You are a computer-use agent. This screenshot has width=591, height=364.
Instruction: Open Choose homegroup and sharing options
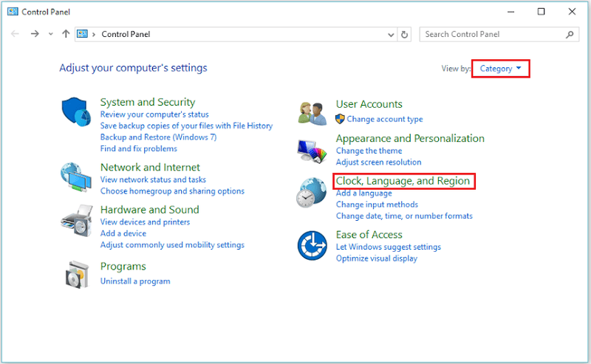click(x=172, y=191)
